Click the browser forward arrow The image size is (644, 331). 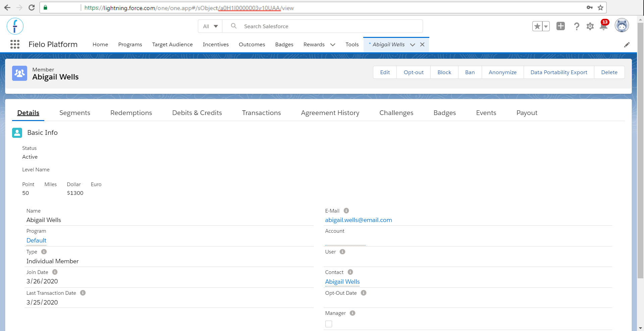pos(19,7)
